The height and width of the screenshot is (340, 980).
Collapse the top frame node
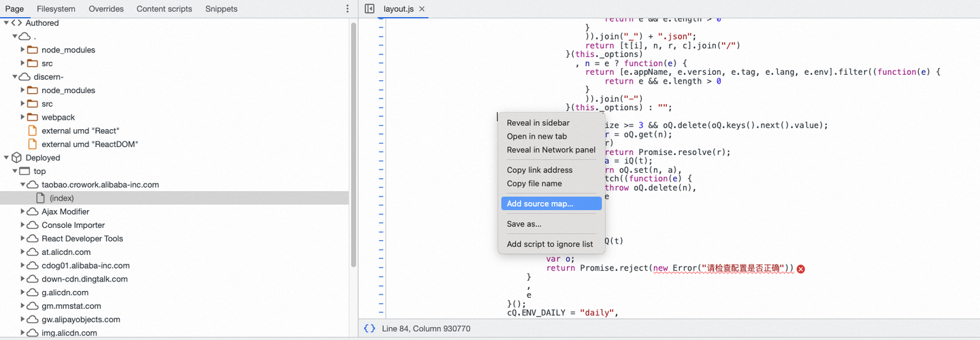(15, 171)
